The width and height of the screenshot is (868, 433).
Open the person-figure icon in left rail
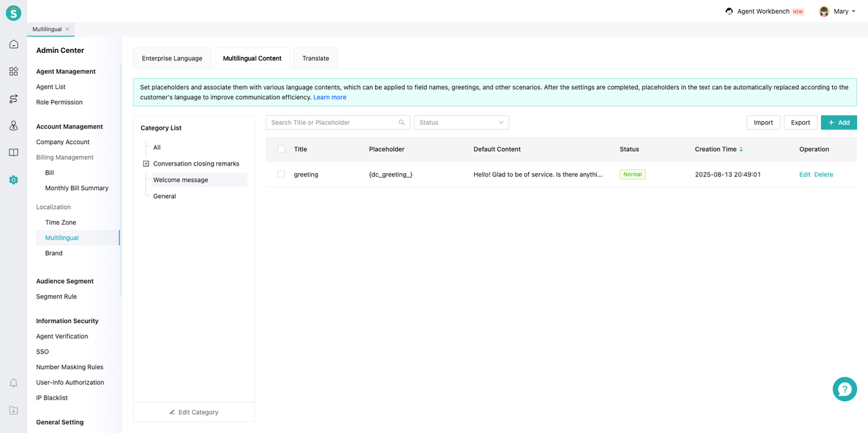click(x=14, y=126)
